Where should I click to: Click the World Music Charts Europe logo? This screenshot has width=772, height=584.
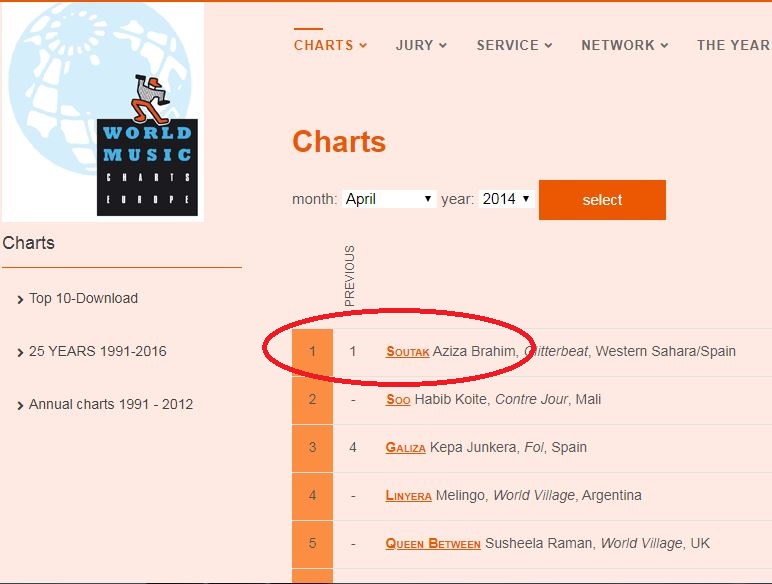[102, 110]
